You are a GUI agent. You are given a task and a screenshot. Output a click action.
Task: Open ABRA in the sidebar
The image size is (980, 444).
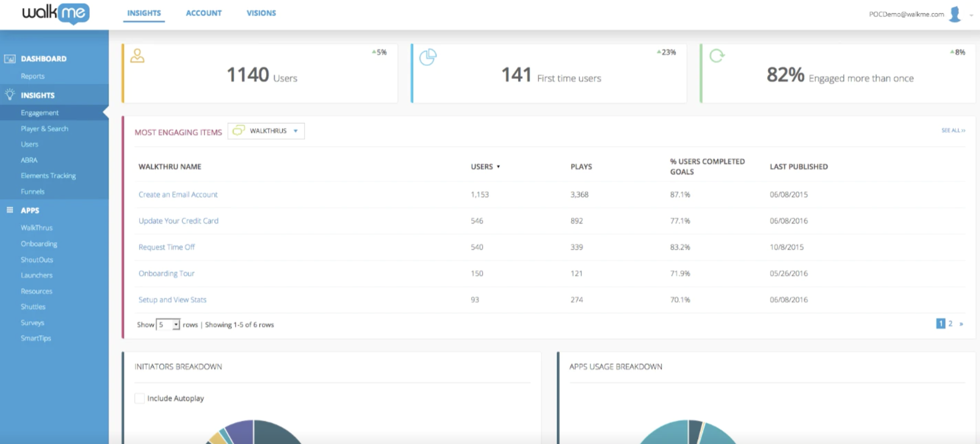click(x=29, y=160)
